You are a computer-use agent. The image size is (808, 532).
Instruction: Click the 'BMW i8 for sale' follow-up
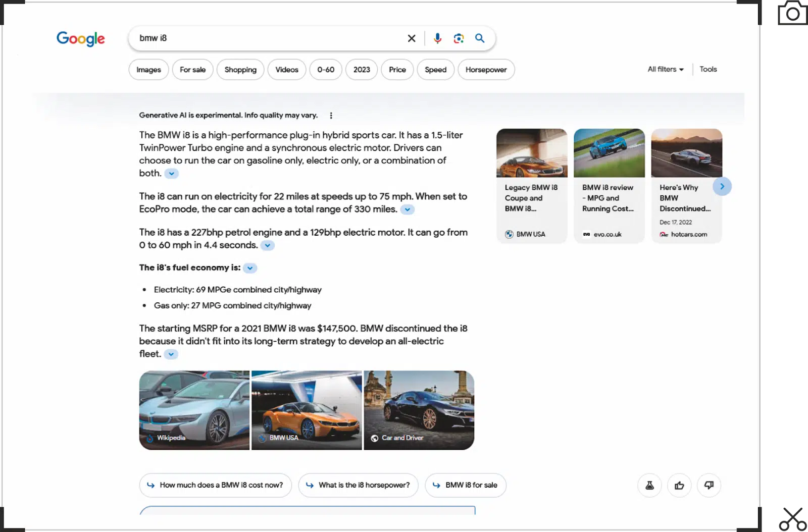(x=466, y=485)
